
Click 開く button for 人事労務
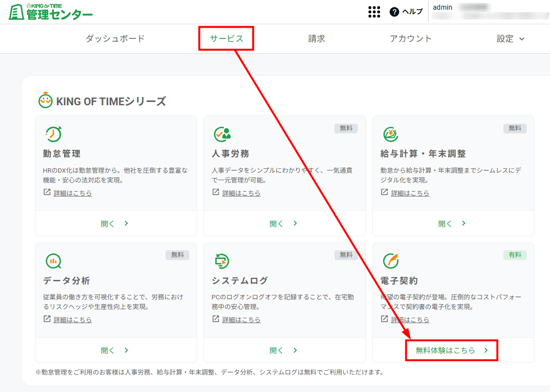tap(284, 223)
